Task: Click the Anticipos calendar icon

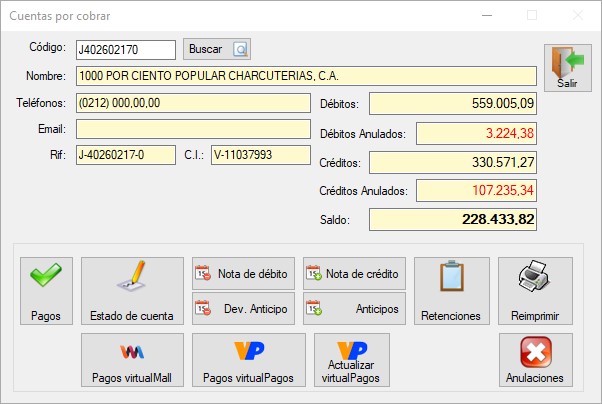Action: pos(314,308)
